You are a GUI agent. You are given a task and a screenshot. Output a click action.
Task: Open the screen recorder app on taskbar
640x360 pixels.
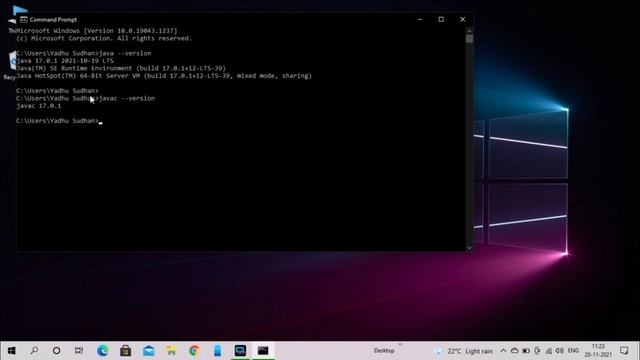coord(240,351)
